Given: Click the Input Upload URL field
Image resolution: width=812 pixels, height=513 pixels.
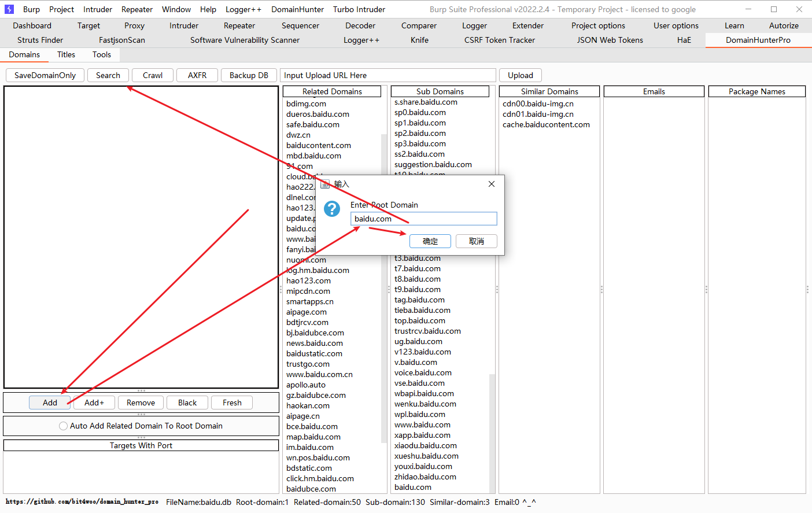Looking at the screenshot, I should point(388,75).
